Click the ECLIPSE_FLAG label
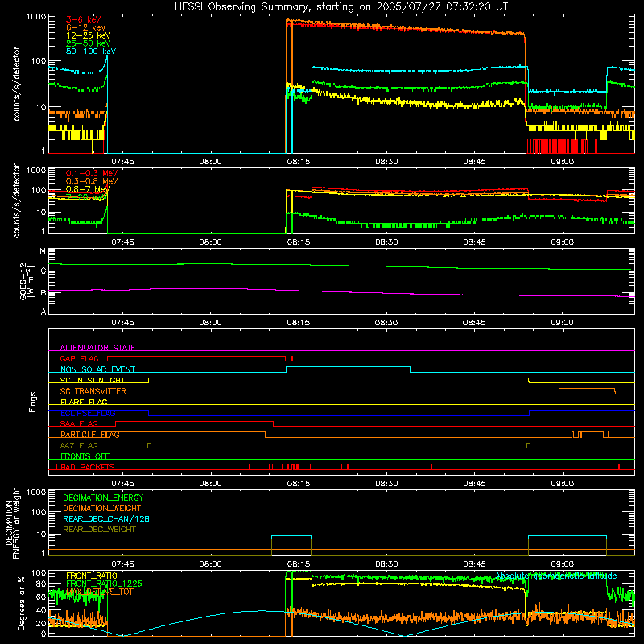Viewport: 644px width, 644px height. (x=88, y=413)
